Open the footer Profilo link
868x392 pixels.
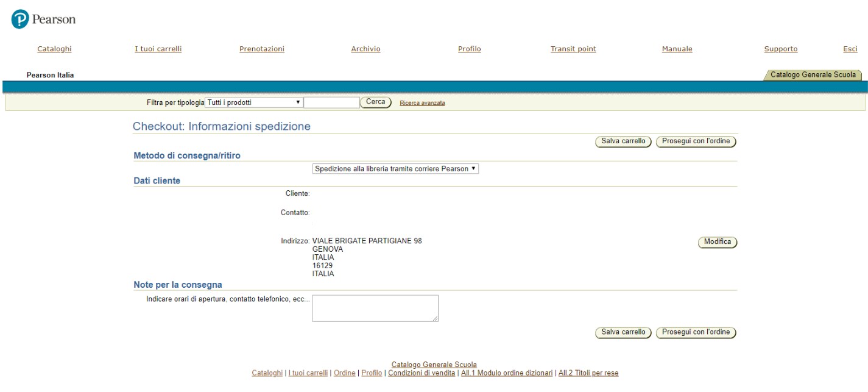tap(372, 373)
